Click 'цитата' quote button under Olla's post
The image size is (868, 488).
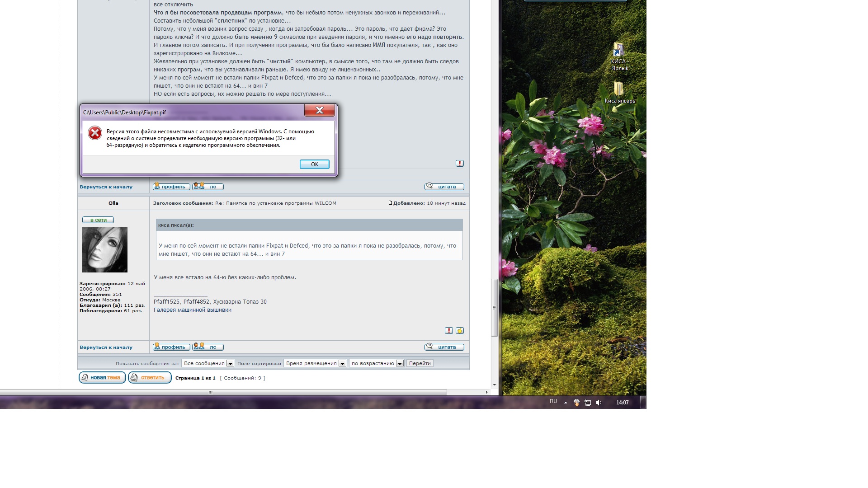[444, 347]
